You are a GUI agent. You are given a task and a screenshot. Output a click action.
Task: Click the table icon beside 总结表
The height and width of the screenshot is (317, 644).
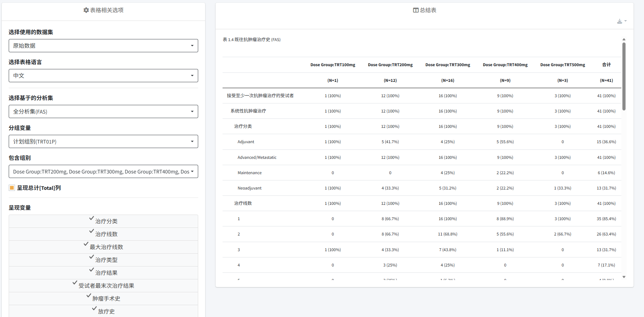416,10
